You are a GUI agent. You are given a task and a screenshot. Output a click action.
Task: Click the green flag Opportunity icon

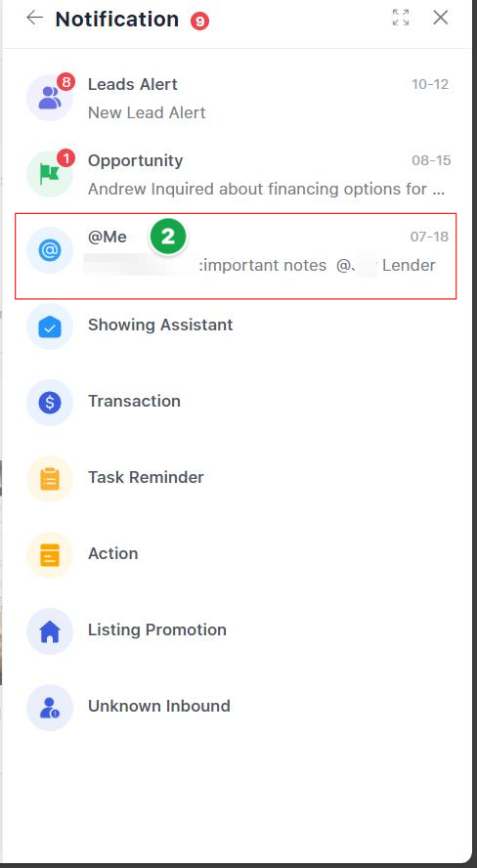[x=50, y=174]
